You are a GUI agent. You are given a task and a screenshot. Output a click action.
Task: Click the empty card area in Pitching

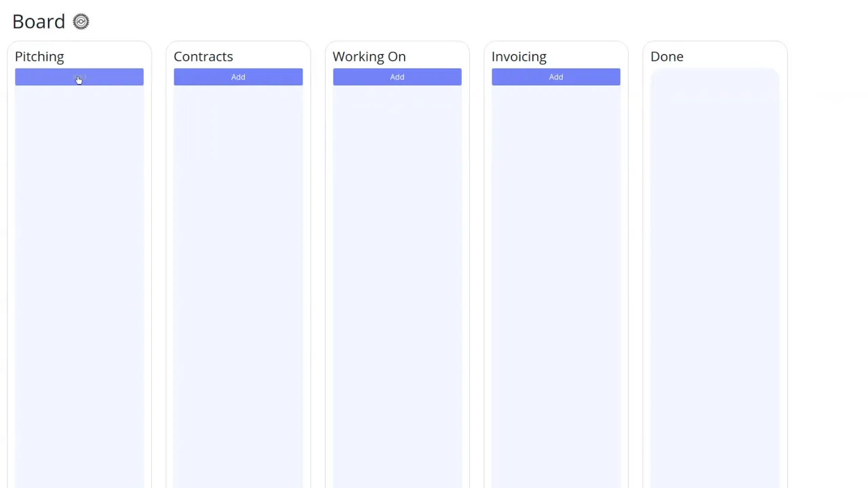coord(79,271)
